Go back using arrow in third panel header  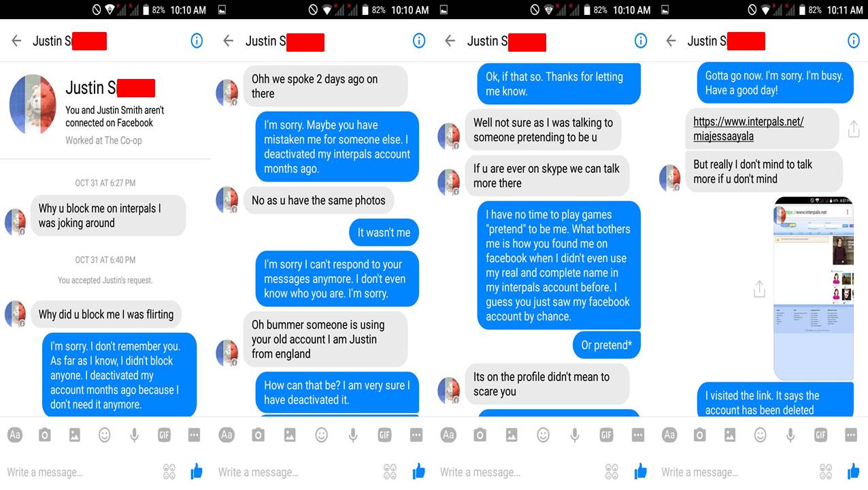(x=450, y=41)
